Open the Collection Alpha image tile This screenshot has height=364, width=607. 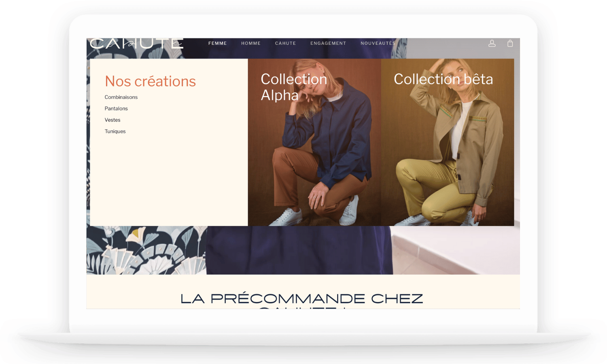click(x=314, y=142)
